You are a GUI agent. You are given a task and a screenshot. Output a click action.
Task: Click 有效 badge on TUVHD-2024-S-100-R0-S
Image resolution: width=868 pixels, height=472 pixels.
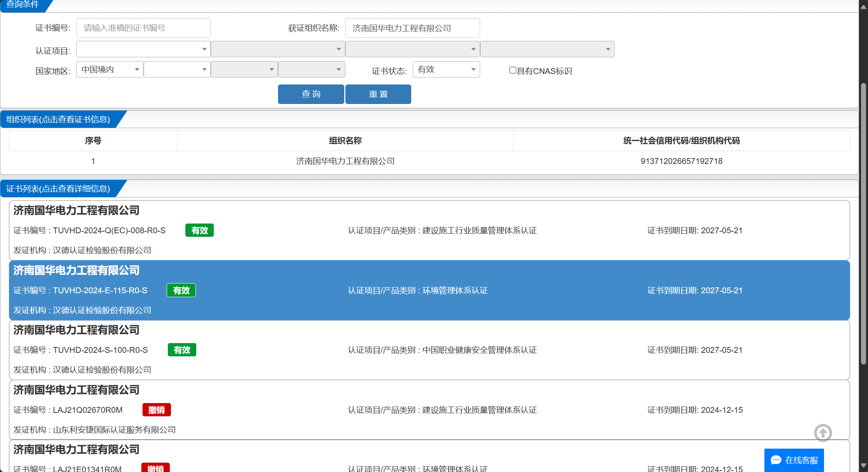182,350
